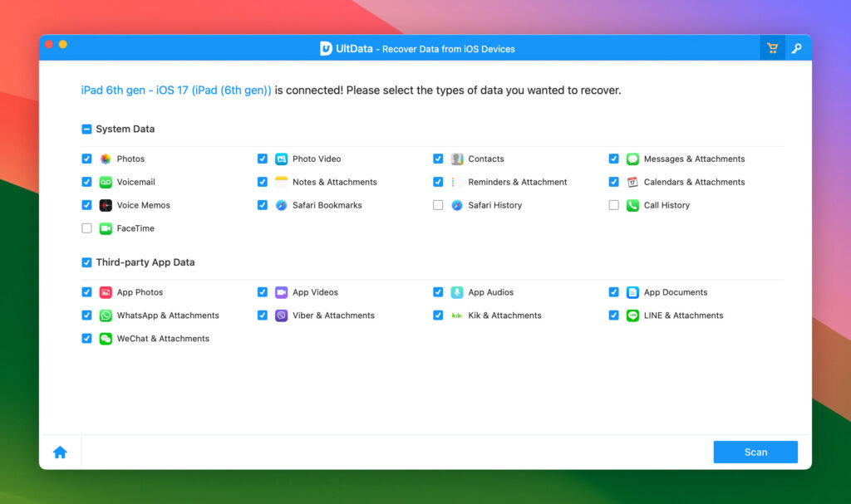The height and width of the screenshot is (504, 851).
Task: Check the Call History checkbox
Action: (613, 205)
